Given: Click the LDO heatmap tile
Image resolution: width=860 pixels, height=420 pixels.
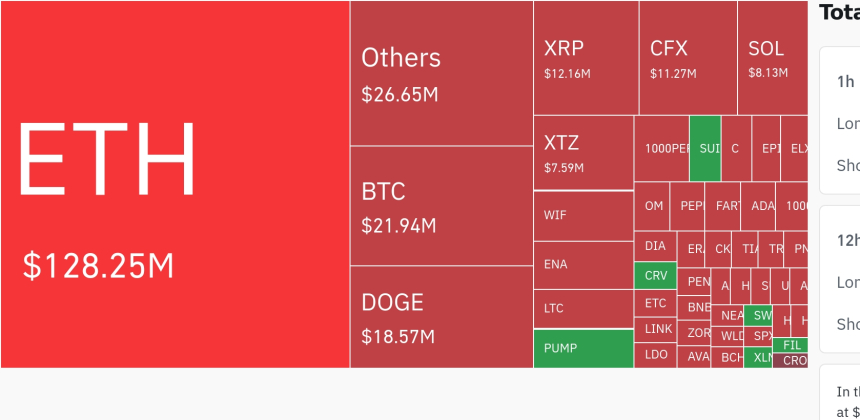Looking at the screenshot, I should (655, 355).
